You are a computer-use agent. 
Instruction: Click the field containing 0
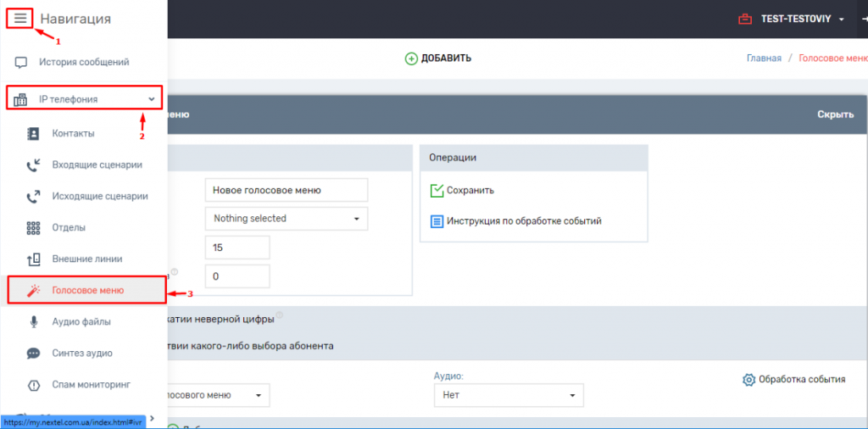point(237,276)
